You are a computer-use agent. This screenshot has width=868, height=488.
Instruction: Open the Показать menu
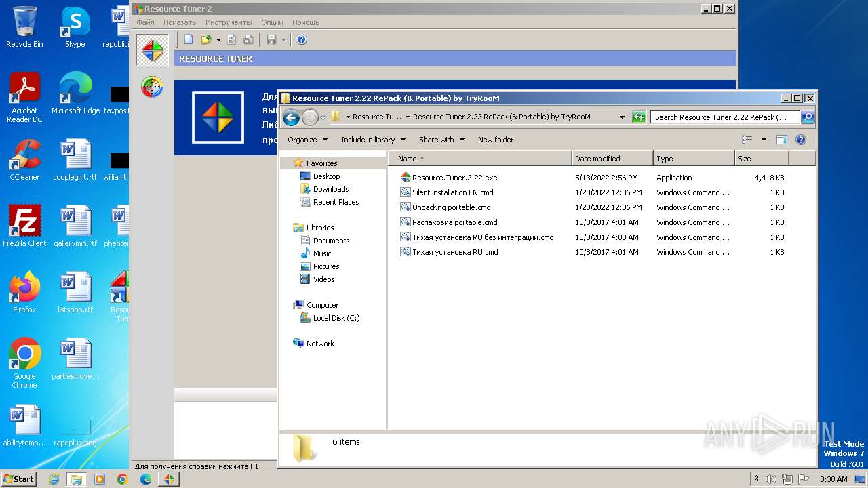pyautogui.click(x=180, y=22)
